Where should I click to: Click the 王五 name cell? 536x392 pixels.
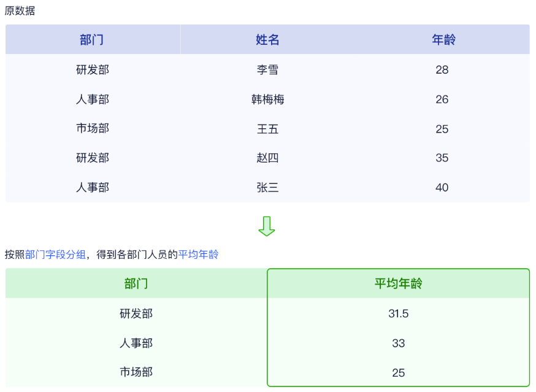click(267, 129)
